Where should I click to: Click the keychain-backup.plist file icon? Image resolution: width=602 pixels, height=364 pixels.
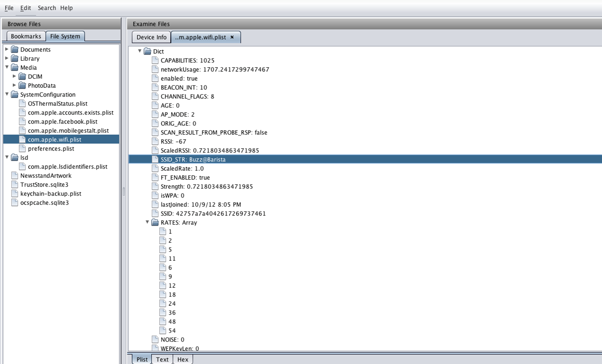click(15, 193)
